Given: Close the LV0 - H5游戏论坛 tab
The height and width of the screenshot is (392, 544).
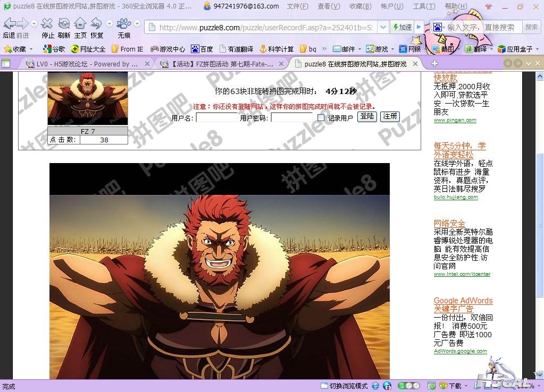Looking at the screenshot, I should 147,64.
